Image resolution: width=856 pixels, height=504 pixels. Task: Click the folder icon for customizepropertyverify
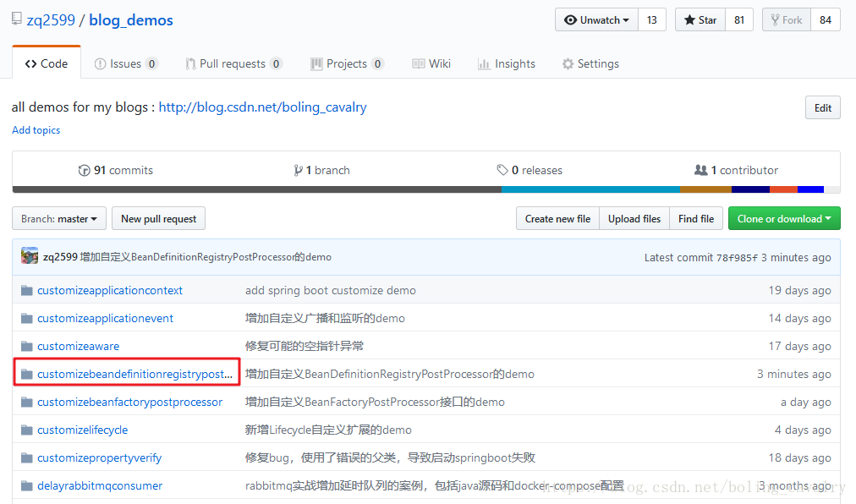[x=27, y=457]
